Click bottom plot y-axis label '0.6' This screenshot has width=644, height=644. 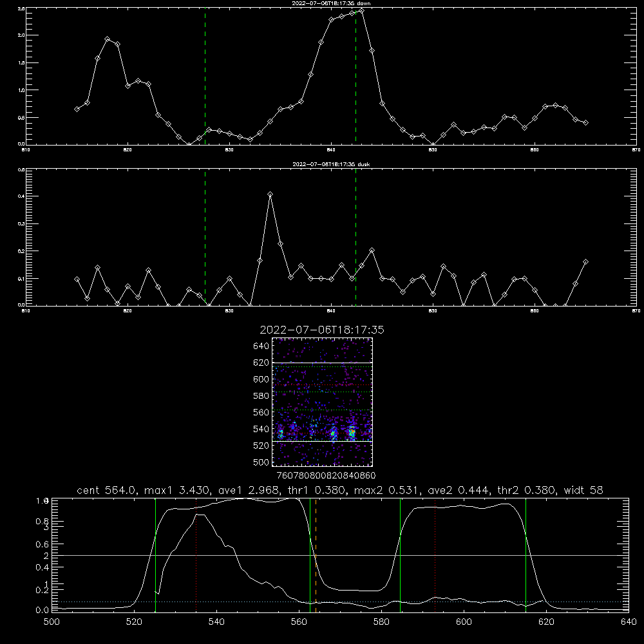coord(43,544)
